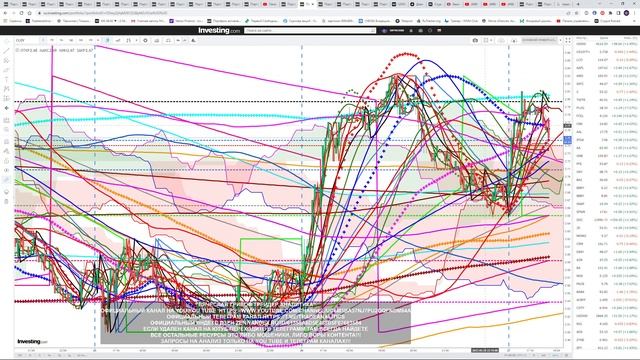
Task: Select the candlestick chart style button
Action: click(107, 40)
